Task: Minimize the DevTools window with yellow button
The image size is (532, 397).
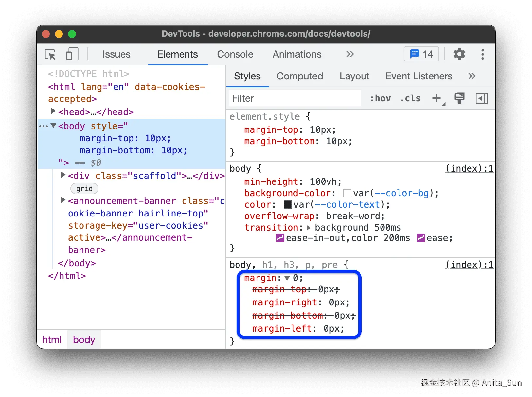Action: [59, 34]
